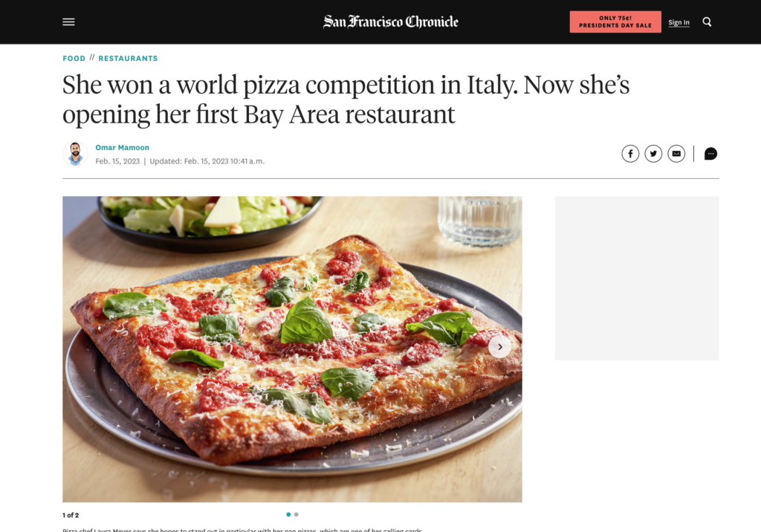
Task: Select first carousel indicator dot
Action: tap(288, 514)
